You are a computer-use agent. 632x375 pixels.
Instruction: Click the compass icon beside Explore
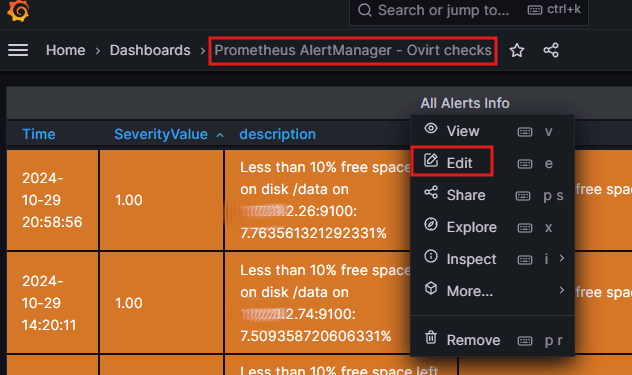click(431, 224)
